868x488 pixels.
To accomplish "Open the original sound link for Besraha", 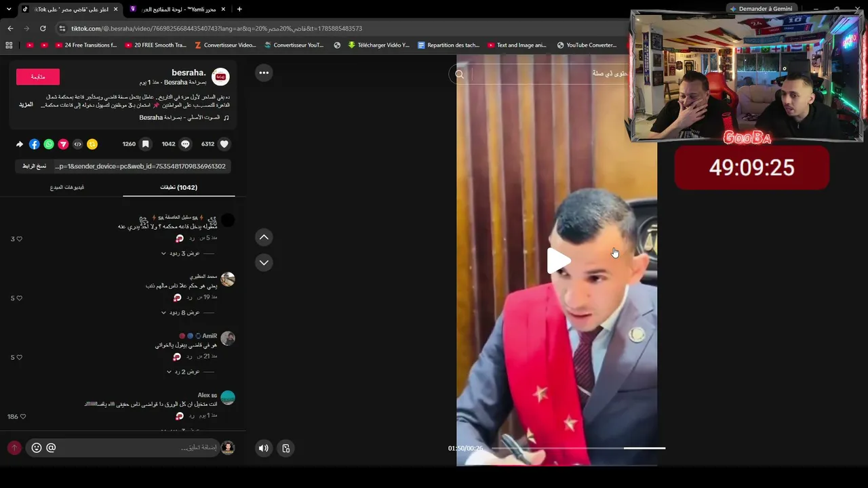I will click(184, 118).
